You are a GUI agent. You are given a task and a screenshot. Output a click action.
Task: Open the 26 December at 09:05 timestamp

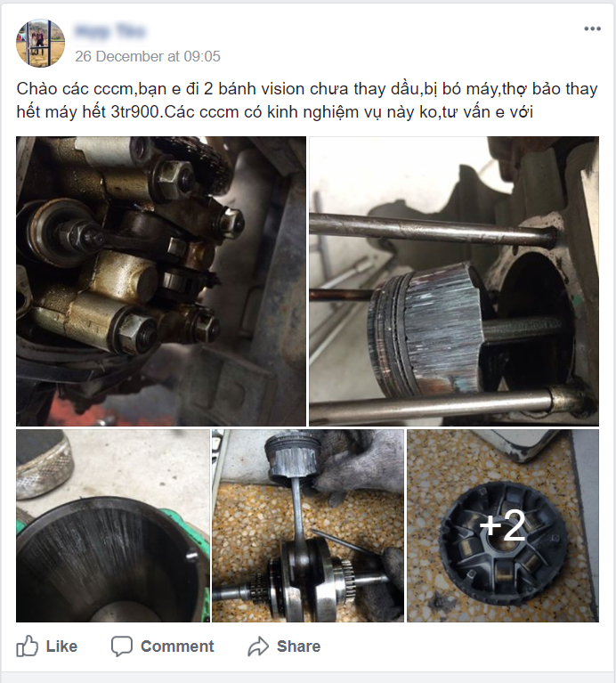(148, 56)
